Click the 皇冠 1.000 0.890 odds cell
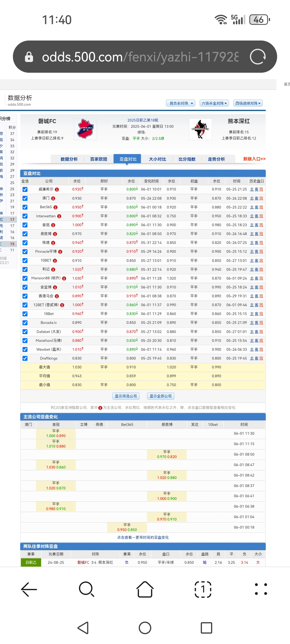This screenshot has height=644, width=290. pos(56,433)
